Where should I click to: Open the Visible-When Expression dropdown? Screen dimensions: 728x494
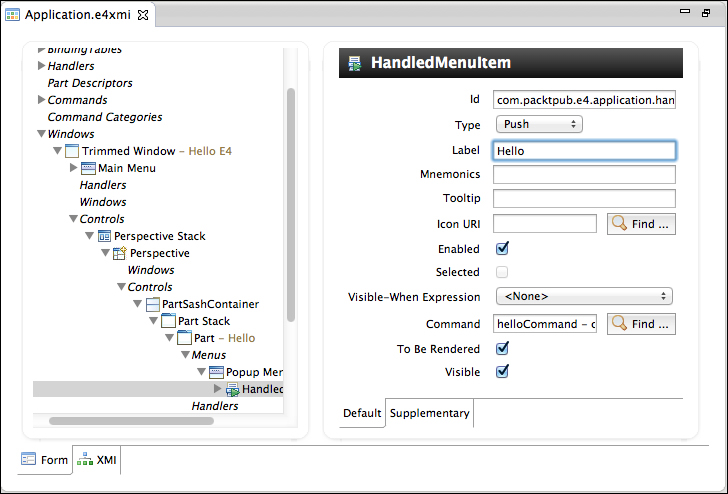[584, 296]
